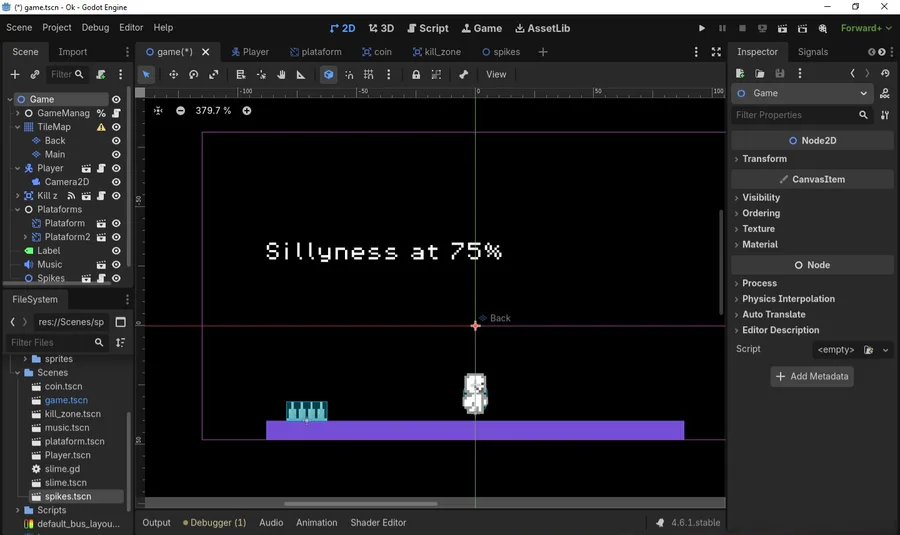Screen dimensions: 900x535
Task: Switch to the Script workspace
Action: 428,28
